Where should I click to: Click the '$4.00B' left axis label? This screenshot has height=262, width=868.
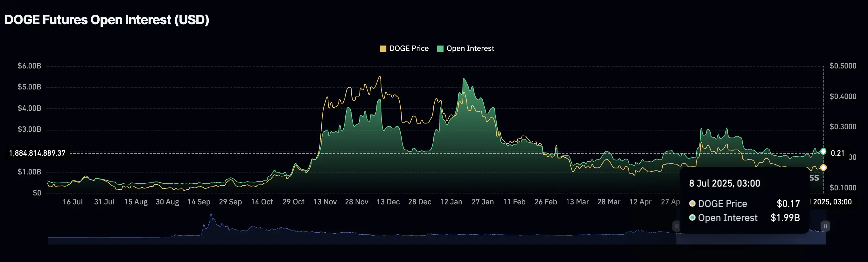pyautogui.click(x=30, y=109)
